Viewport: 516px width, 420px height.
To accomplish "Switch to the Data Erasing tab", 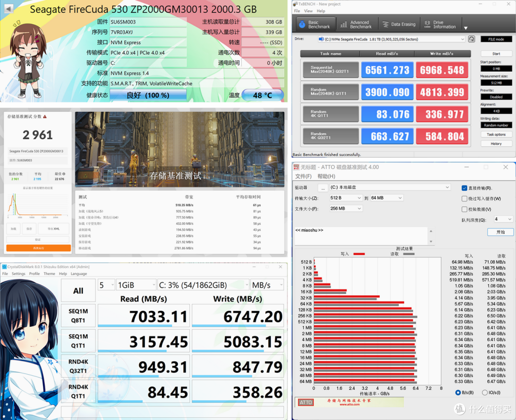I will click(399, 24).
